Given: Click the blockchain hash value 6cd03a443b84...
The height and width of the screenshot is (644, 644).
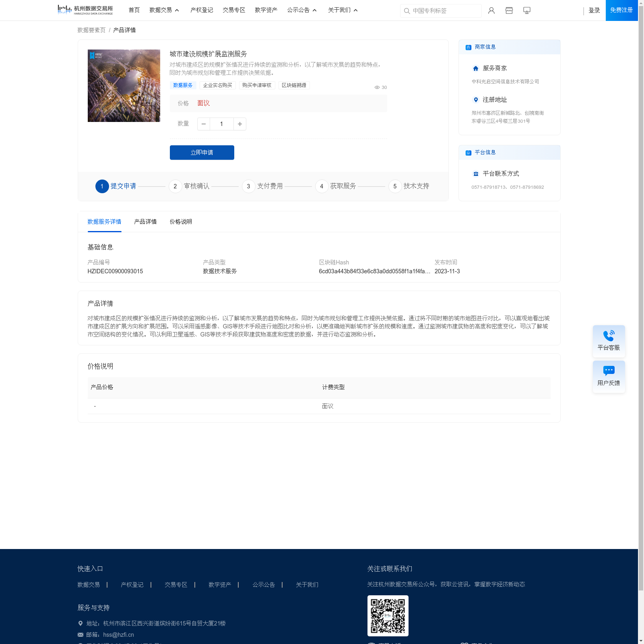Looking at the screenshot, I should click(x=374, y=271).
